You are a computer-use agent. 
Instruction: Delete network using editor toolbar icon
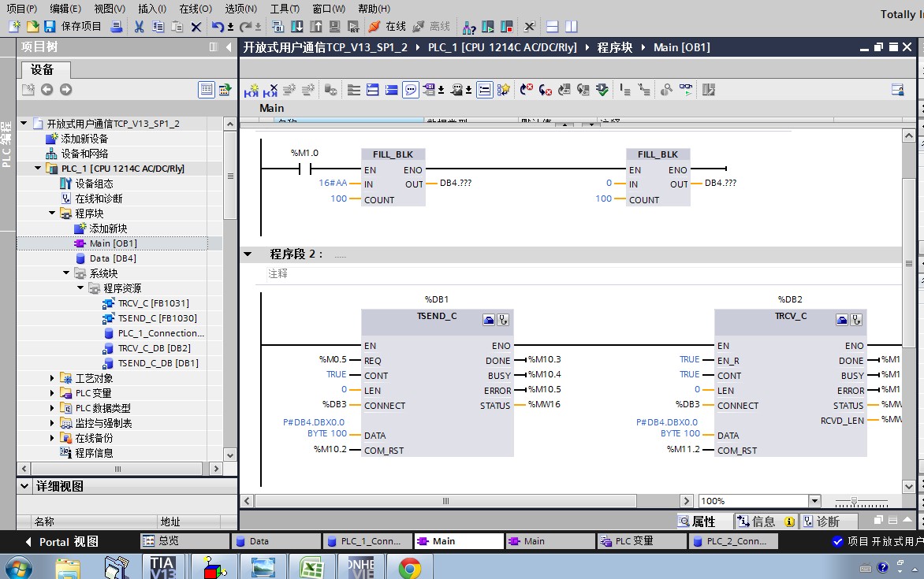(270, 90)
